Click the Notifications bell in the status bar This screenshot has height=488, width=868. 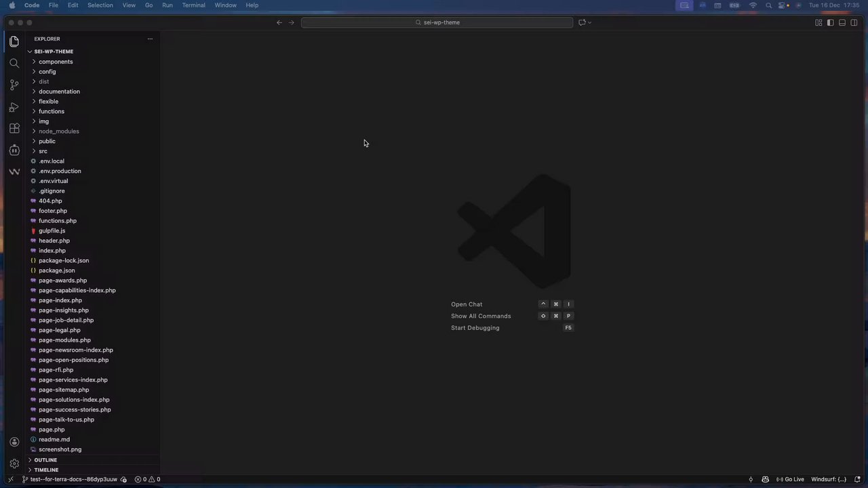click(857, 479)
